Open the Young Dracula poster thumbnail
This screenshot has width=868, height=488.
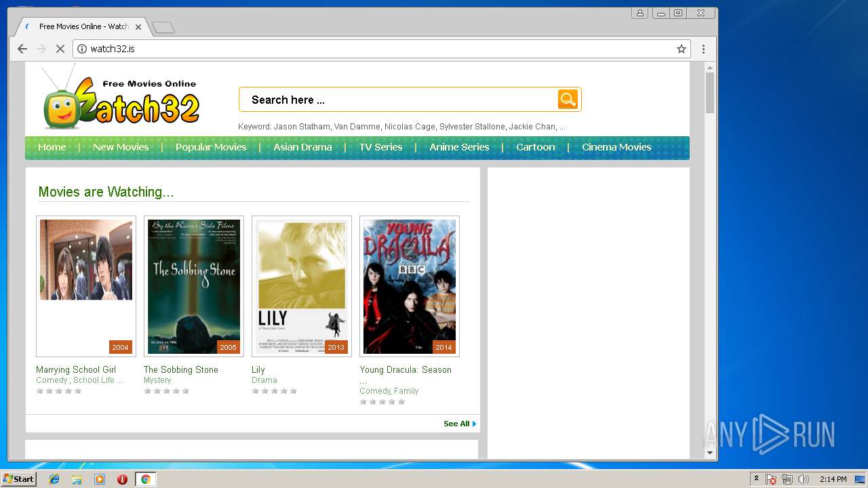[x=410, y=286]
